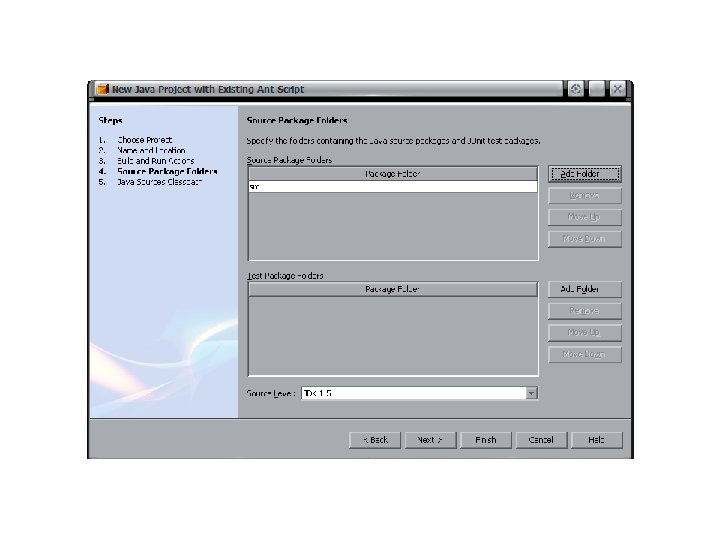Screen dimensions: 720x540
Task: Proceed with the Next > button
Action: point(430,440)
